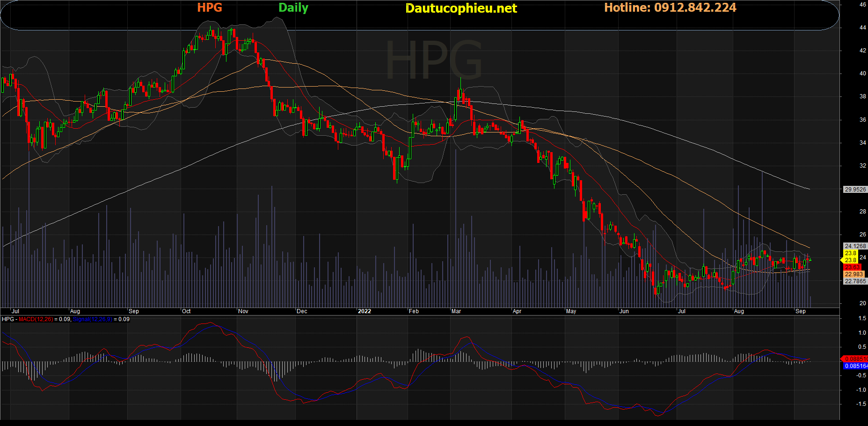The width and height of the screenshot is (868, 426).
Task: Click the Apr label on time axis
Action: [x=517, y=311]
